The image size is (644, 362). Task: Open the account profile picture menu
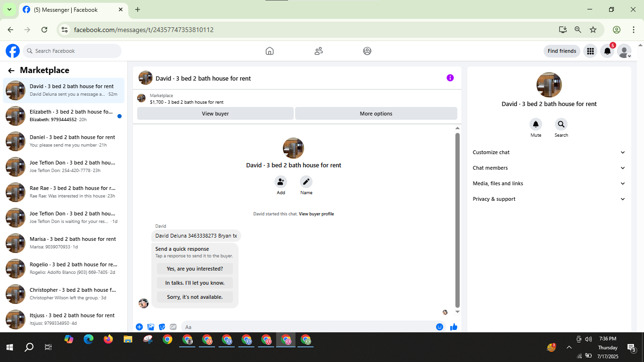(x=624, y=51)
